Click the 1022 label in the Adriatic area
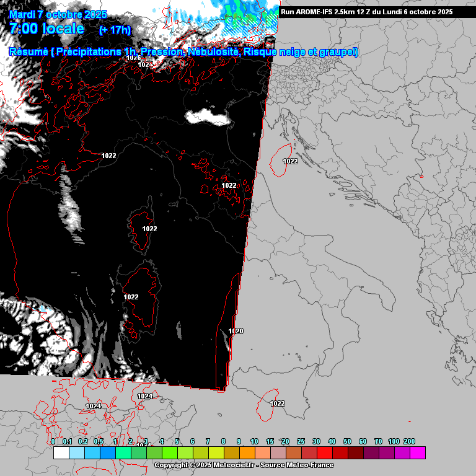 pos(290,161)
